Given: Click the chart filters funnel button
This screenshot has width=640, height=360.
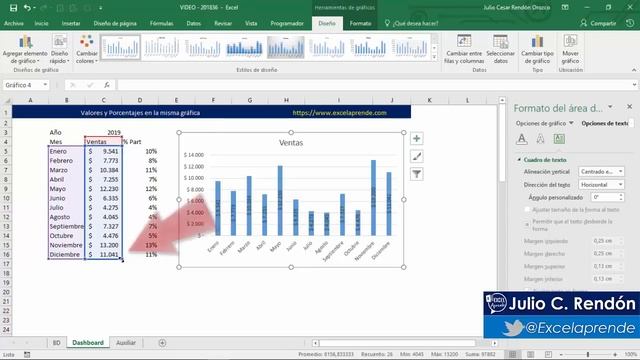Looking at the screenshot, I should 416,174.
